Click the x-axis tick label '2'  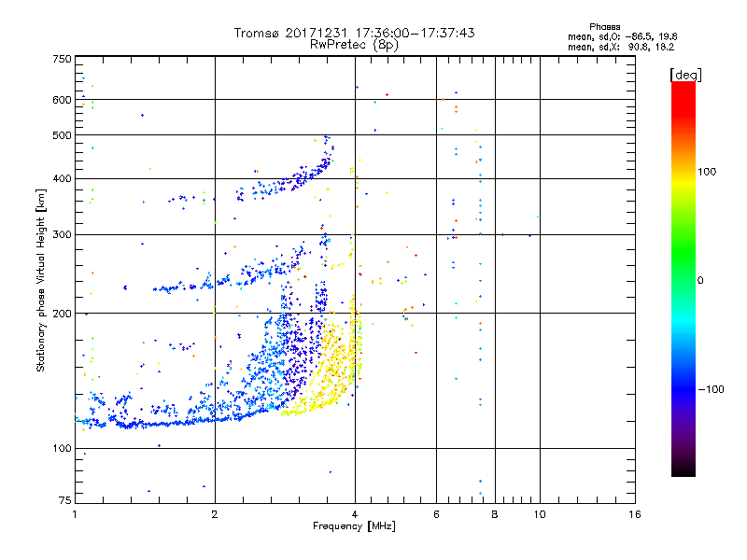tap(215, 514)
